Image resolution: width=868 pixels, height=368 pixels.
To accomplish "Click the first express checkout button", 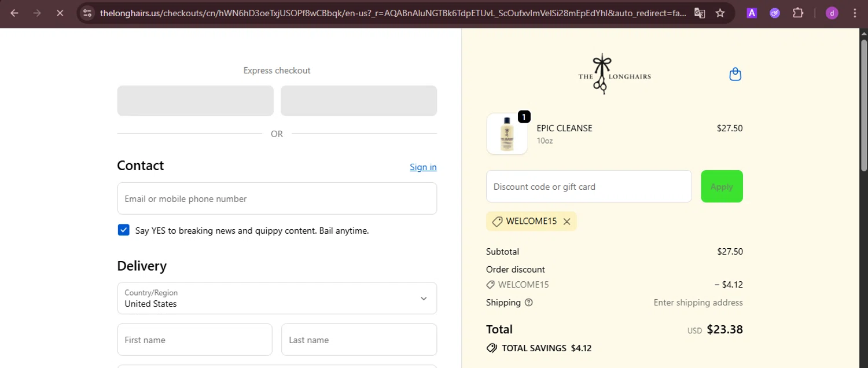I will pyautogui.click(x=196, y=101).
